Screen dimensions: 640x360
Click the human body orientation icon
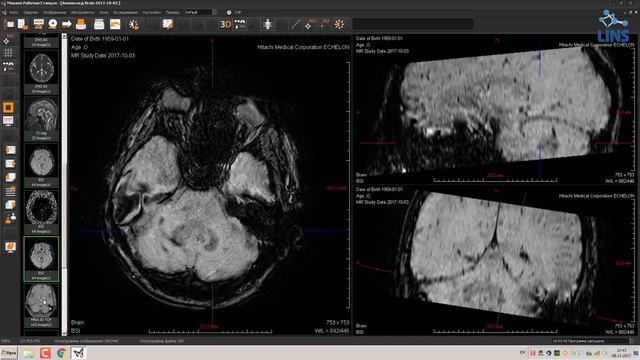coord(268,24)
